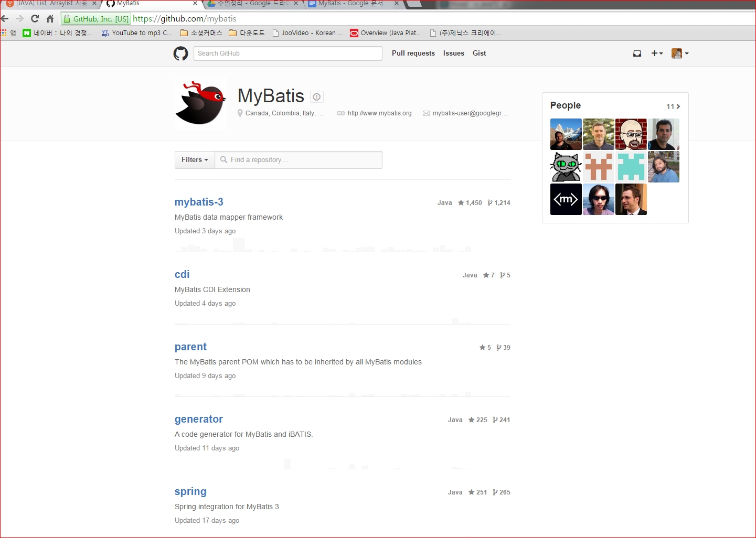Viewport: 756px width, 538px height.
Task: Open the create new plus menu
Action: [x=657, y=53]
